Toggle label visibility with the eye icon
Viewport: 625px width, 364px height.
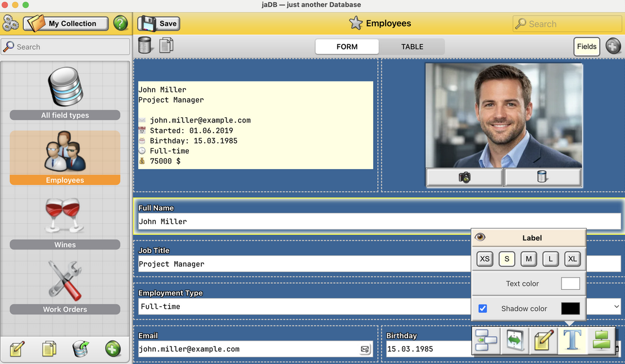tap(480, 237)
